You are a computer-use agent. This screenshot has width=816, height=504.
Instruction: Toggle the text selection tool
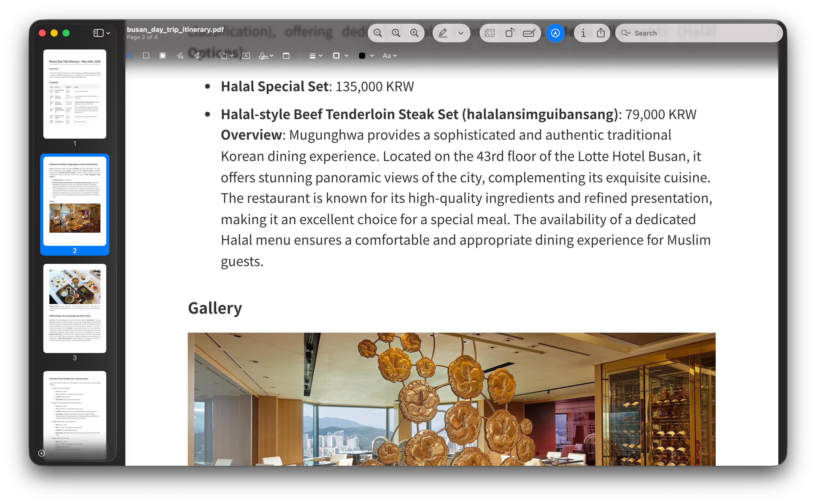click(x=129, y=56)
